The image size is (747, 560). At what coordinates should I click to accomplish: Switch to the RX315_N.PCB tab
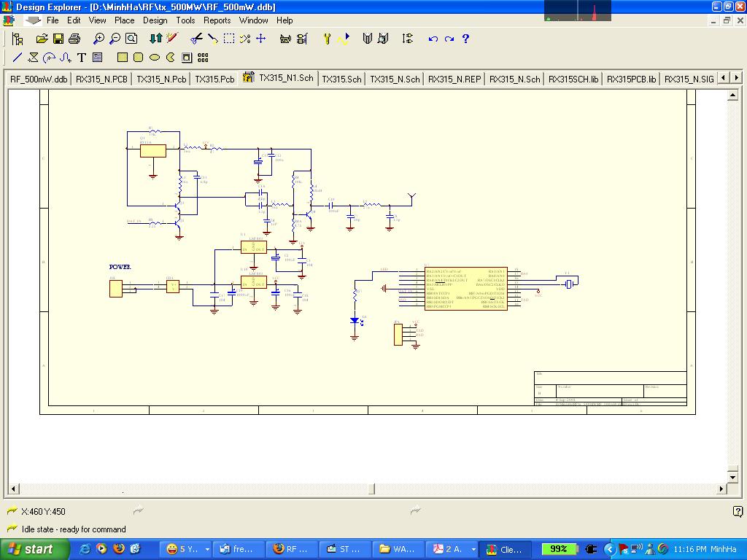(101, 79)
